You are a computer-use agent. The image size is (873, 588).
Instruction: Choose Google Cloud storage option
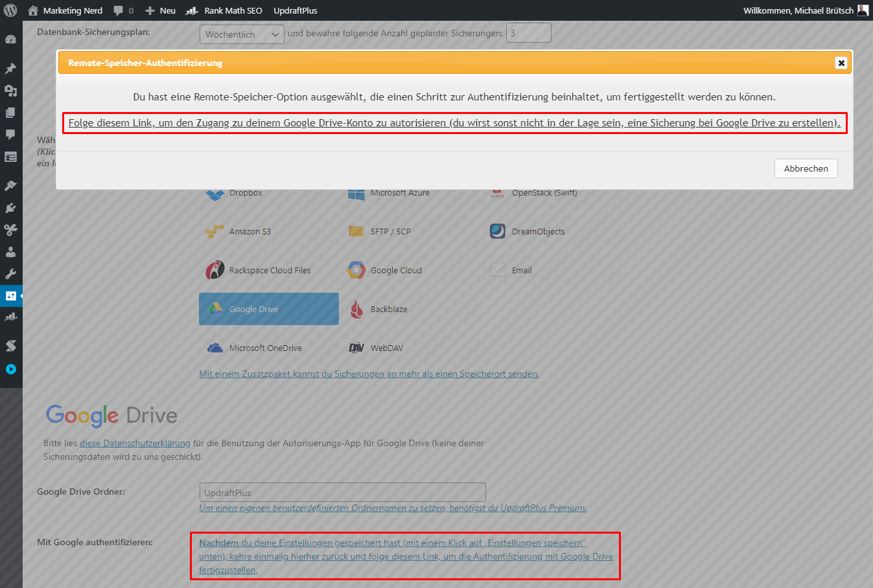[x=384, y=270]
